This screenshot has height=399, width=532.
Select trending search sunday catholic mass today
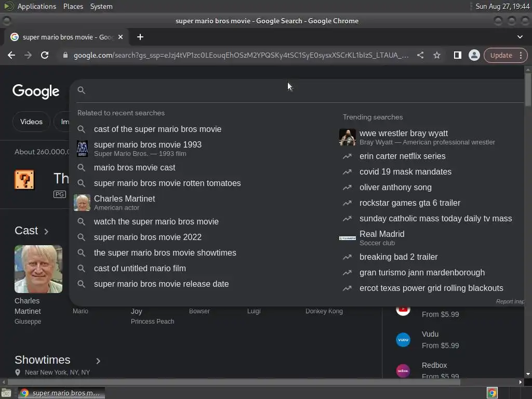coord(436,219)
